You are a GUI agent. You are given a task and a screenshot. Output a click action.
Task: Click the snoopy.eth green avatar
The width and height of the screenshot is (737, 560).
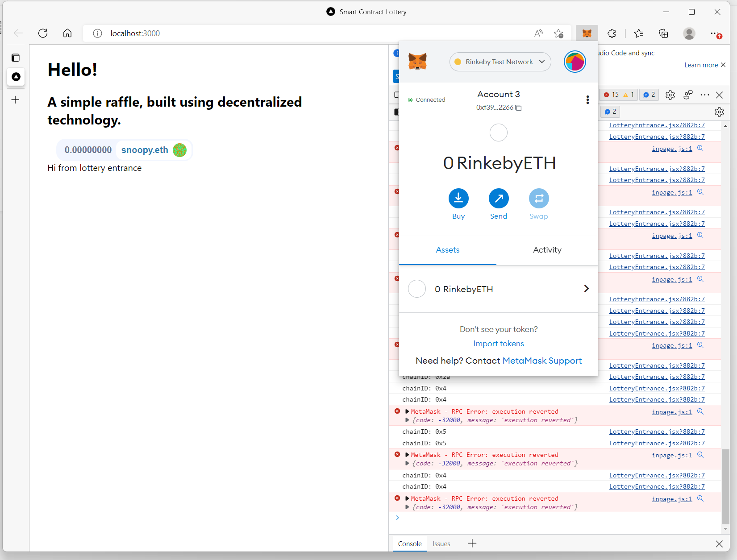click(x=179, y=150)
